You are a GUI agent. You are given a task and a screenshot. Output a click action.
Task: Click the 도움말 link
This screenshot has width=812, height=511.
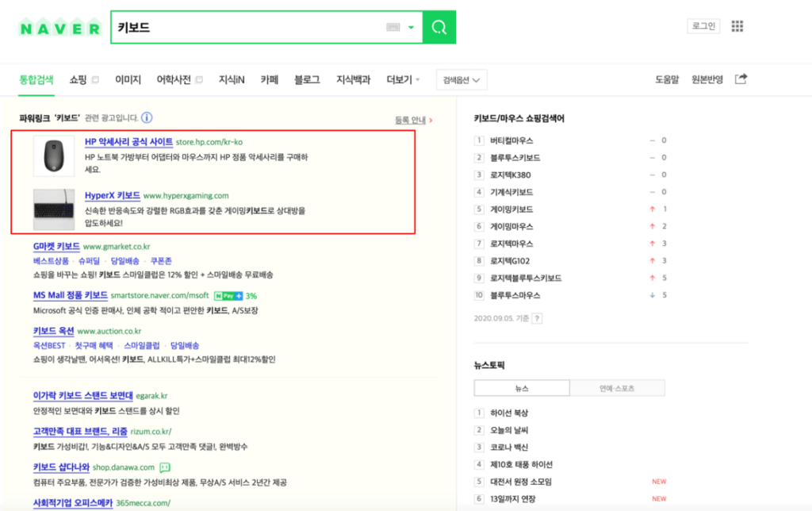667,80
